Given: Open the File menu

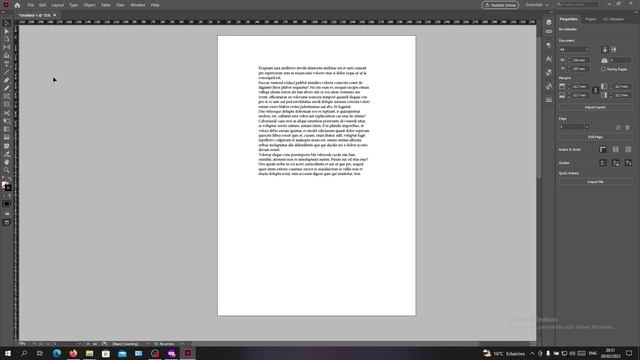Looking at the screenshot, I should pos(31,5).
